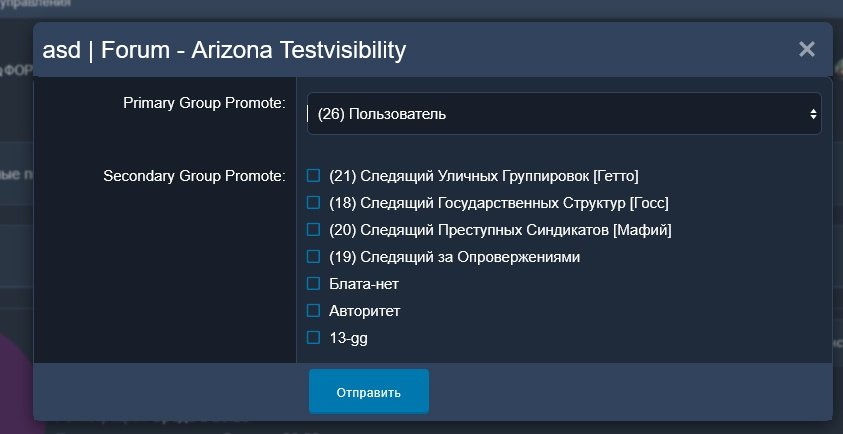
Task: Enable checkbox for Следящий Государственных Структур [Госс]
Action: (x=313, y=203)
